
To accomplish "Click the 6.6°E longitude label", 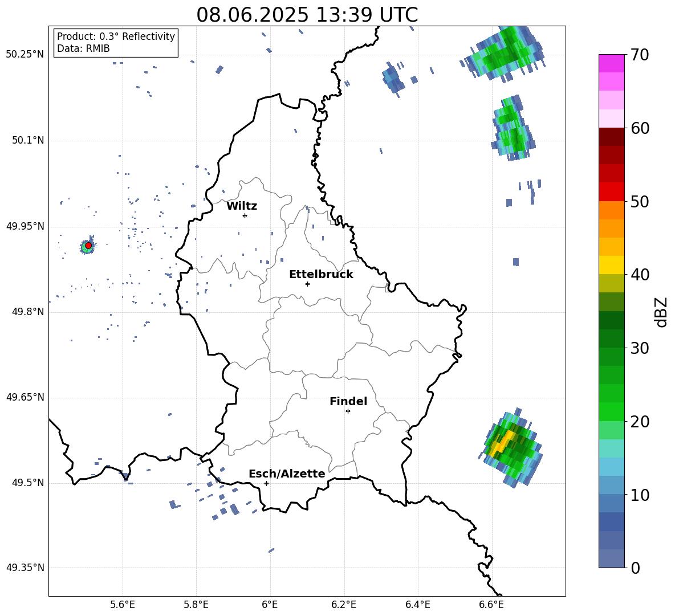I will 491,605.
